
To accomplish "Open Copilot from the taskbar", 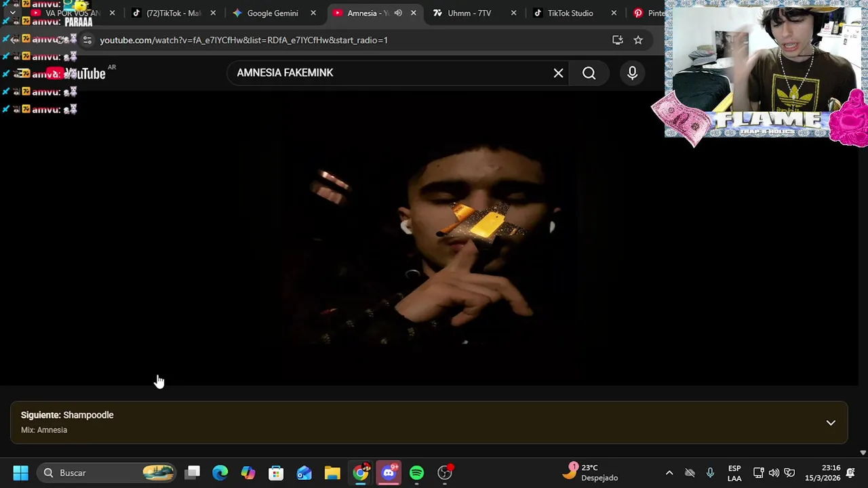I will click(x=248, y=472).
